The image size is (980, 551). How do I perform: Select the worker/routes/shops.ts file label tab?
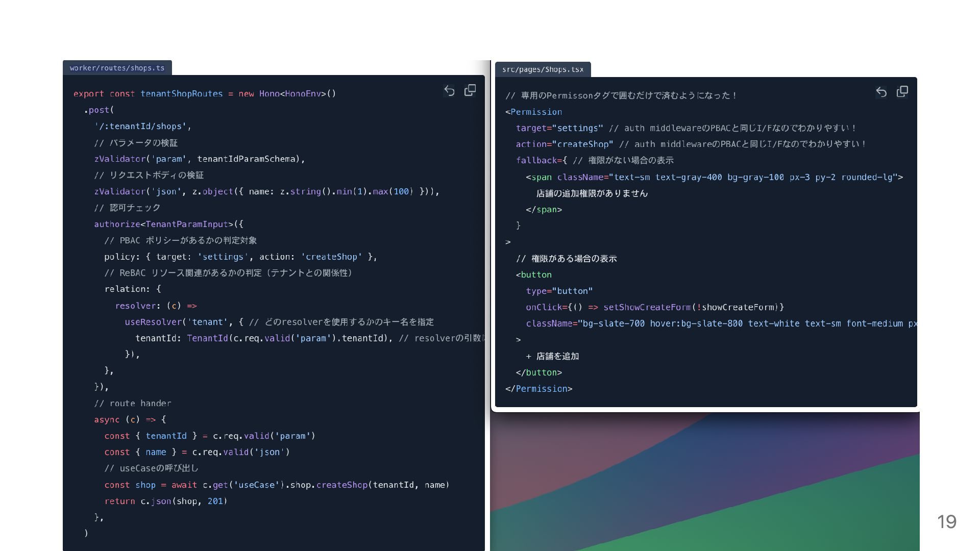tap(117, 68)
